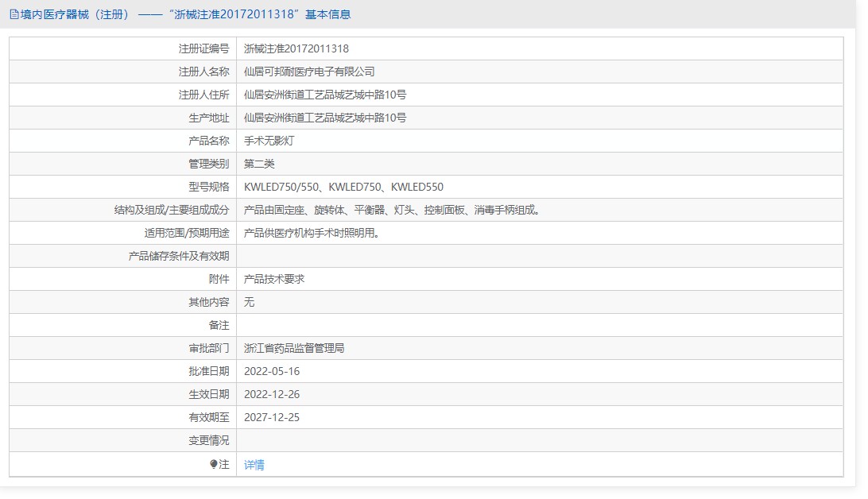
Task: Click the 变更情况 label
Action: (209, 440)
